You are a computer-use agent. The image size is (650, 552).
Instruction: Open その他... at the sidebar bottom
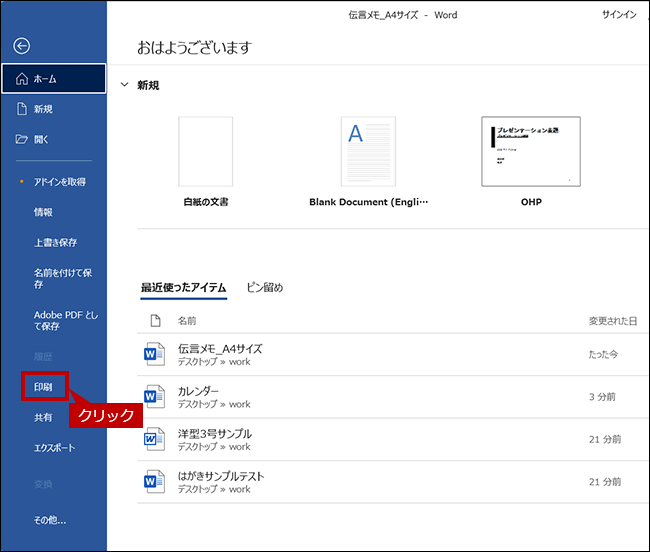click(50, 520)
